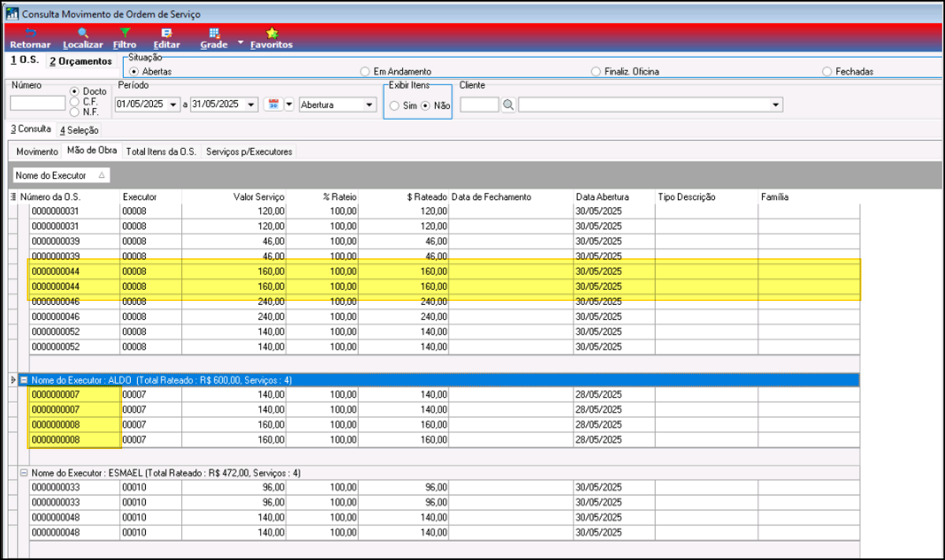Open the Abertura date type combo

pyautogui.click(x=337, y=105)
